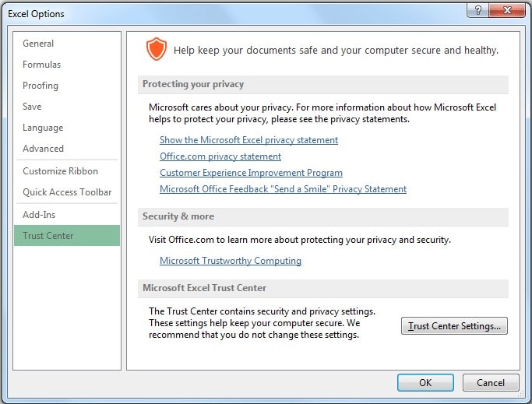Confirm with the OK button
Image resolution: width=532 pixels, height=404 pixels.
(x=425, y=383)
